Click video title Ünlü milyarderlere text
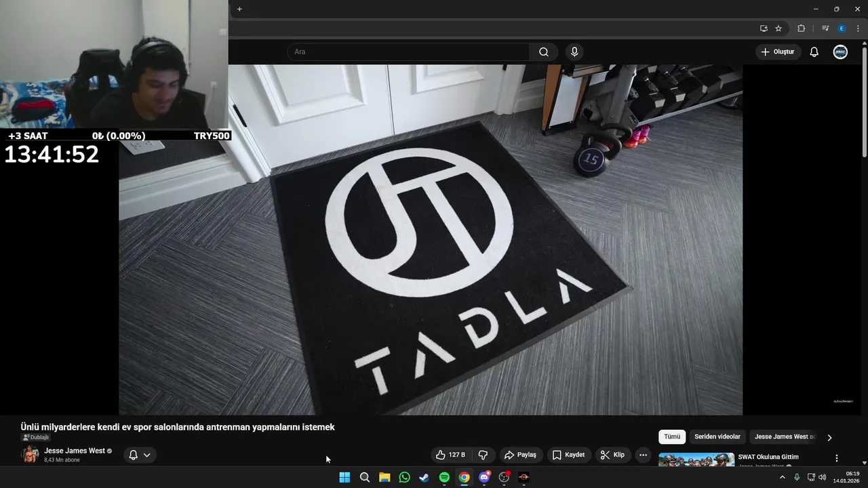The image size is (868, 488). coord(178,427)
